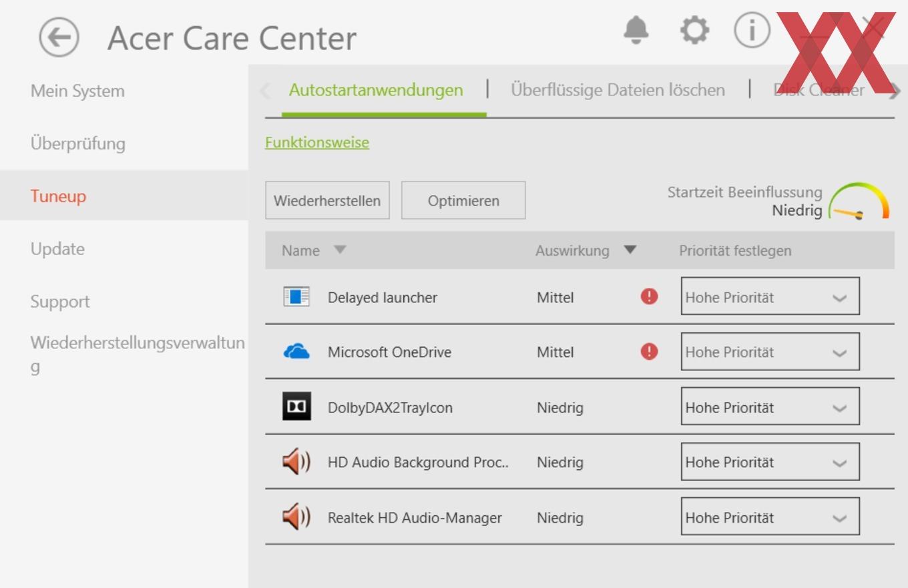The height and width of the screenshot is (588, 908).
Task: Click the Microsoft OneDrive cloud icon
Action: tap(296, 352)
